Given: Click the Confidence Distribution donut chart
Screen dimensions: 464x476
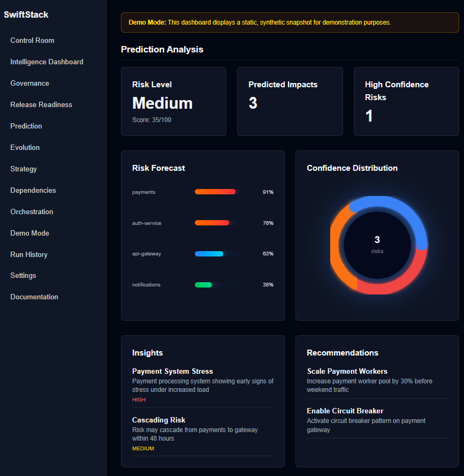Looking at the screenshot, I should tap(377, 245).
